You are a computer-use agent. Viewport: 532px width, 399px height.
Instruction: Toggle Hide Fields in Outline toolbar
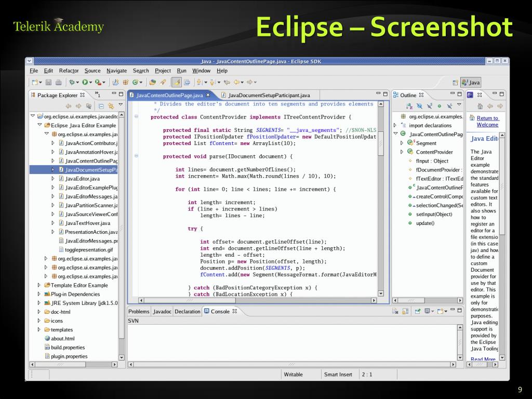pos(419,106)
